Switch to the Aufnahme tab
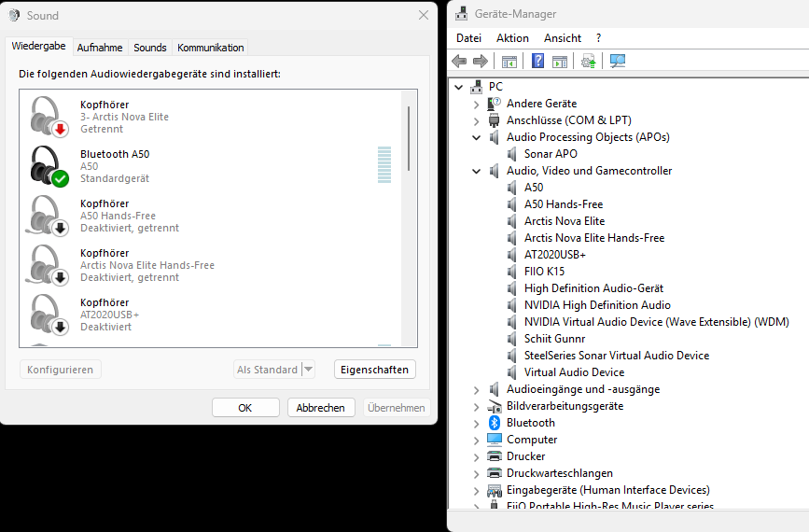Image resolution: width=809 pixels, height=532 pixels. point(100,48)
